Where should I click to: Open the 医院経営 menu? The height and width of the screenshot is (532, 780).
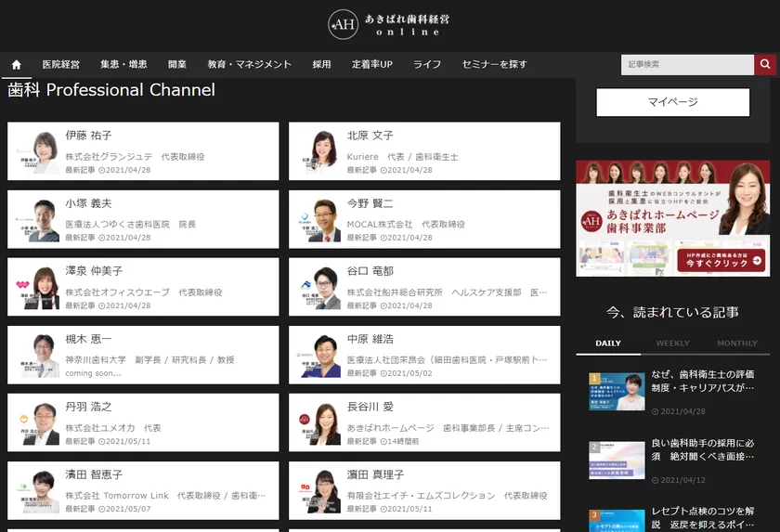(61, 65)
